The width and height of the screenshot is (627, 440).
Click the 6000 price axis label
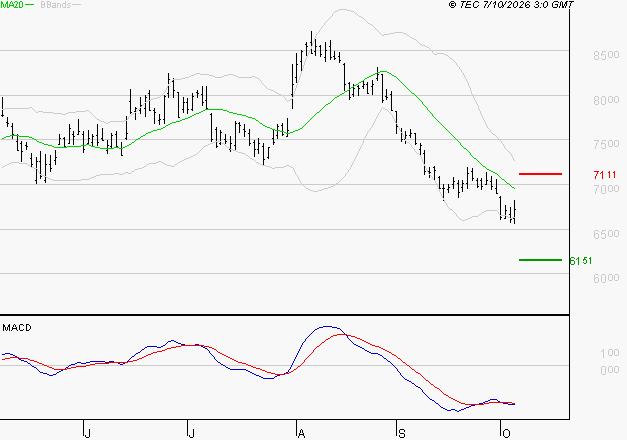point(606,278)
